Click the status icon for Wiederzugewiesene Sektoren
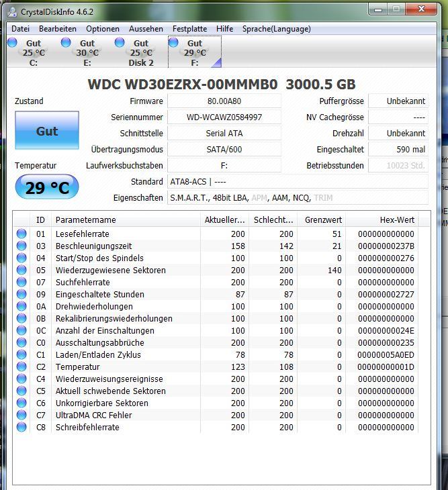Image resolution: width=448 pixels, height=490 pixels. (x=21, y=270)
